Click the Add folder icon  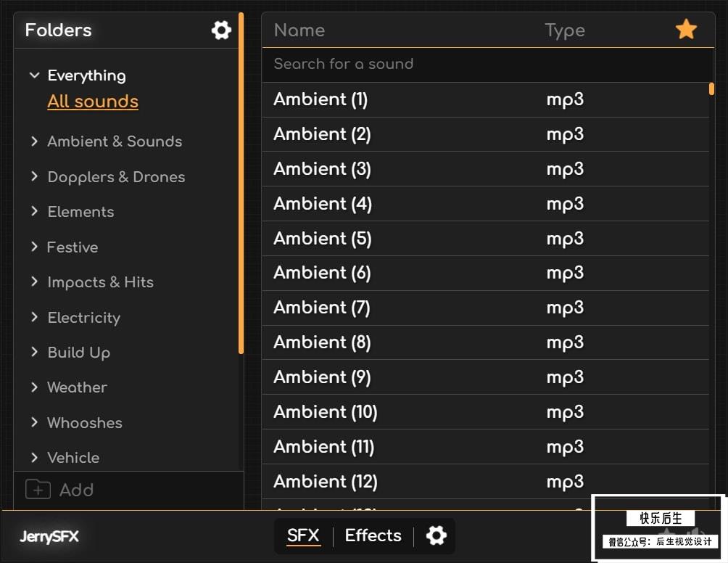click(x=38, y=490)
